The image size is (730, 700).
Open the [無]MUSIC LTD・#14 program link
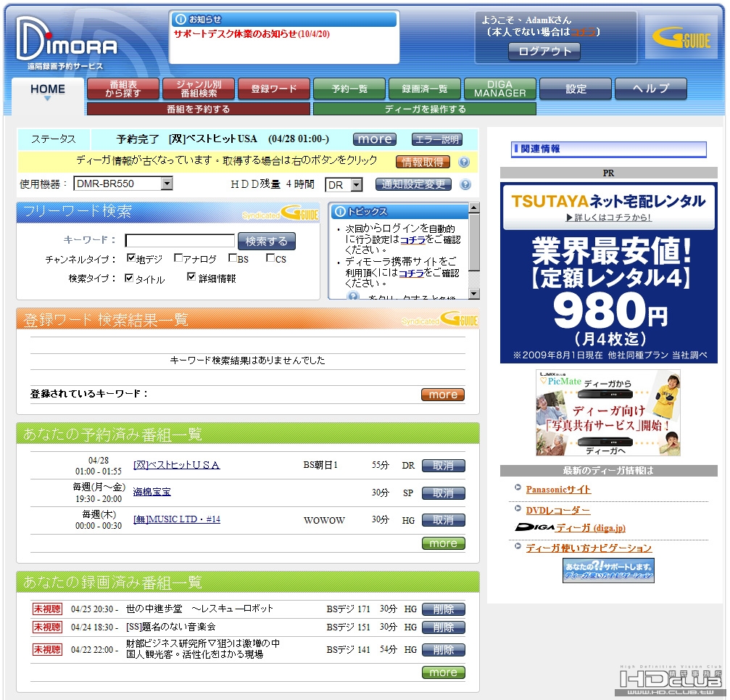[x=176, y=519]
